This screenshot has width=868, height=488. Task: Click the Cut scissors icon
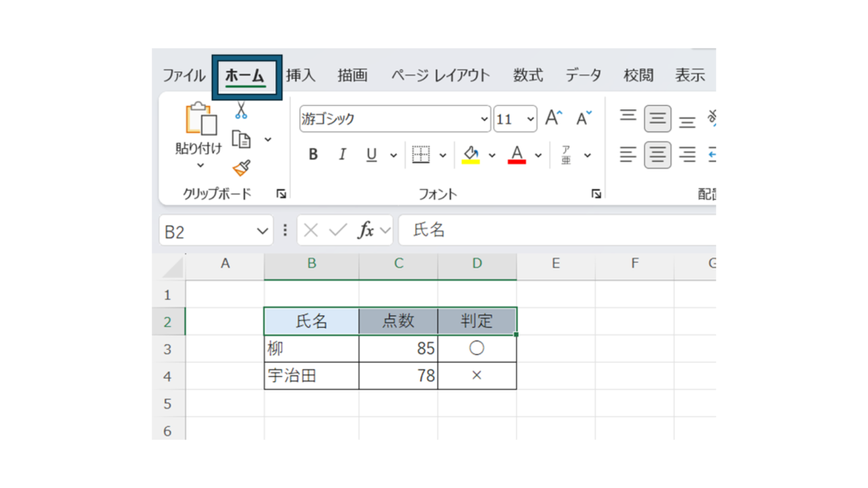[242, 111]
